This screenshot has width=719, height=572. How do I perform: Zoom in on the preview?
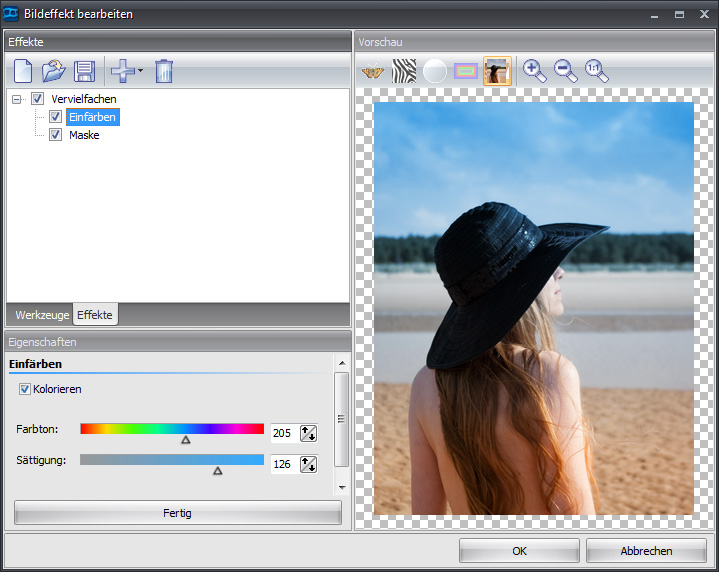point(535,70)
